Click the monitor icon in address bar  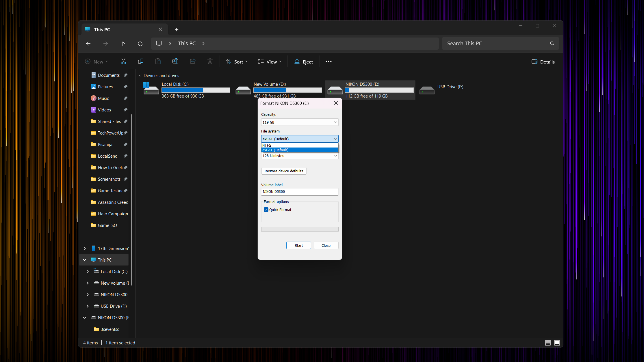(159, 44)
